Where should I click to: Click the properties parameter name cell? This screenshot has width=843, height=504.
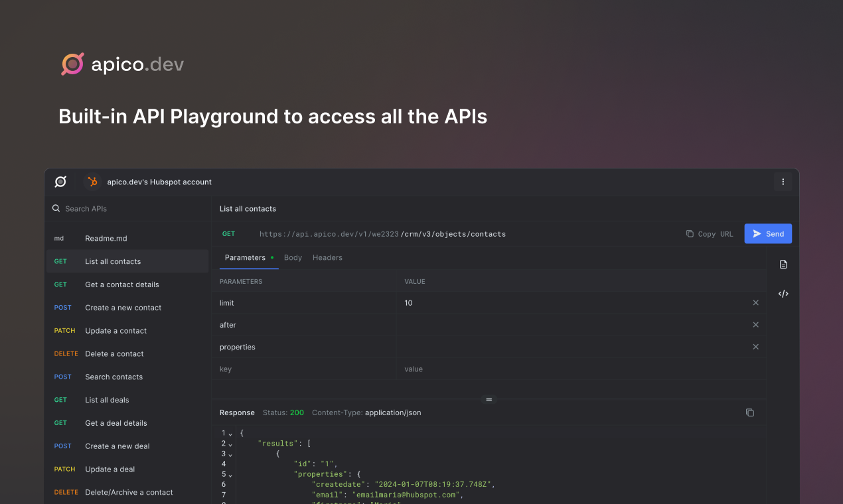304,347
